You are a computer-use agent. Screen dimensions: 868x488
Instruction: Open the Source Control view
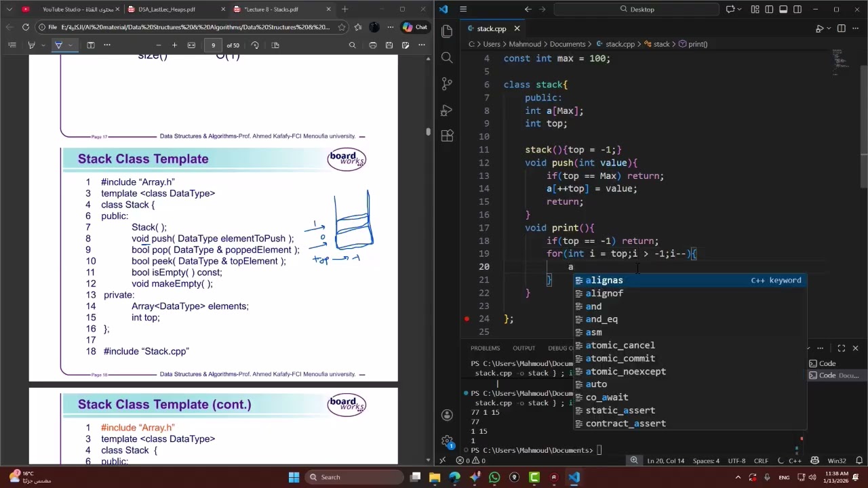(447, 84)
